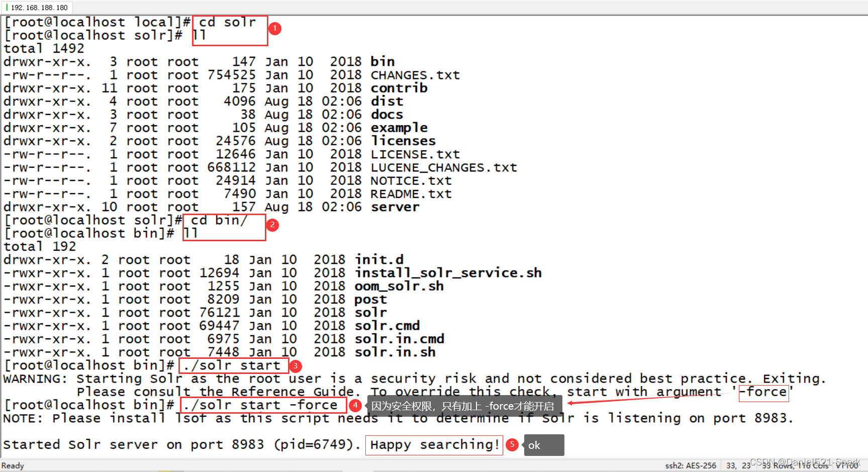Image resolution: width=868 pixels, height=472 pixels.
Task: Click the LUCENE_CHANGES.txt file name
Action: click(x=444, y=167)
